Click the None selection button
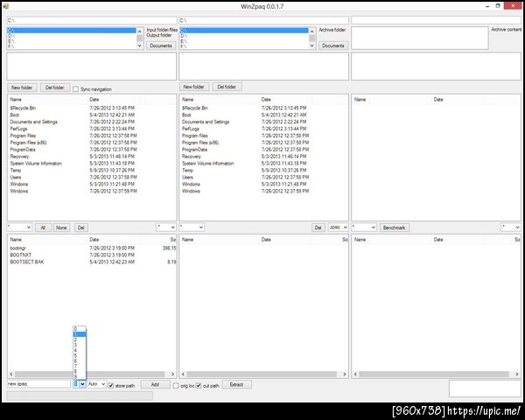 61,227
